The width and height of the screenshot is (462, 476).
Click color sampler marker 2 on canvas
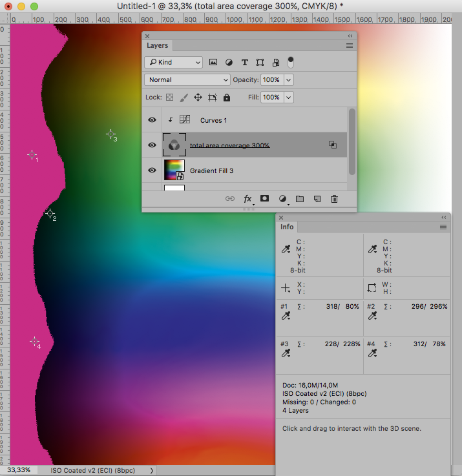[x=50, y=213]
